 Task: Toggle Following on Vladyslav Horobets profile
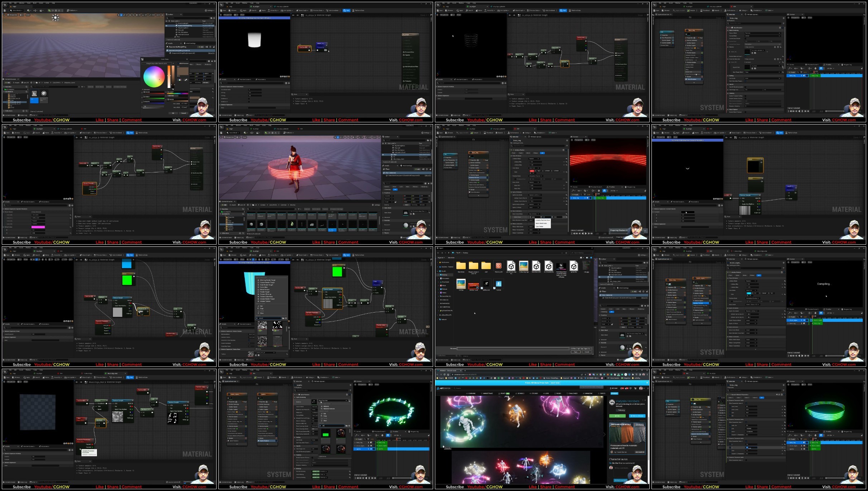[620, 410]
